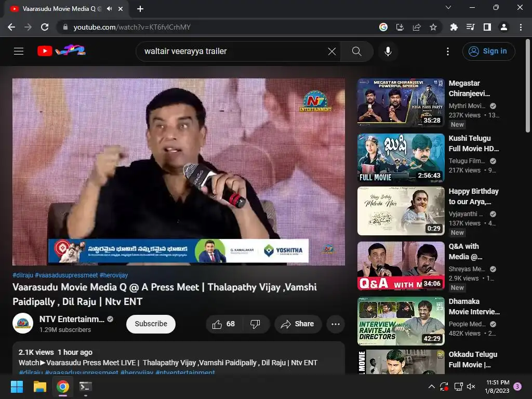Go forward in browser history
The width and height of the screenshot is (532, 399).
click(x=28, y=27)
